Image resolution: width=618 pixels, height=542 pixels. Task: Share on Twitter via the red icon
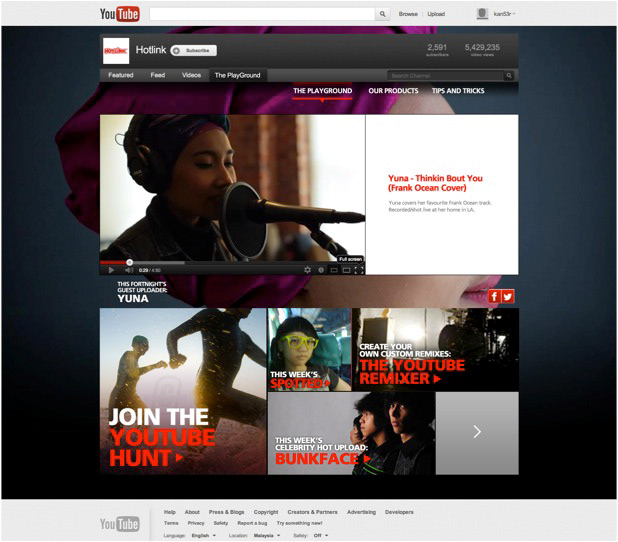coord(508,296)
